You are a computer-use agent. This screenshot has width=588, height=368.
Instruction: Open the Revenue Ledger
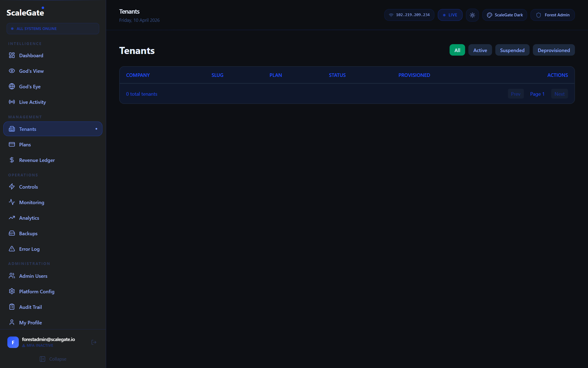point(36,160)
